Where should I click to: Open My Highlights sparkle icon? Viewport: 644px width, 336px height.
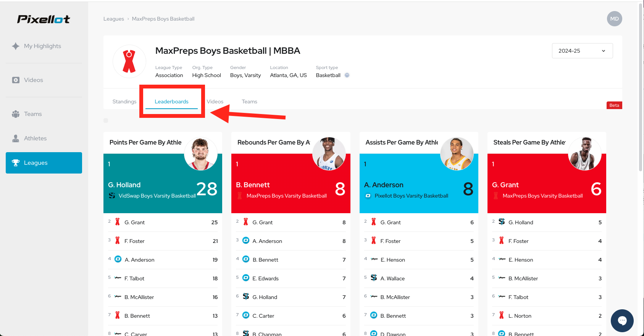(16, 46)
